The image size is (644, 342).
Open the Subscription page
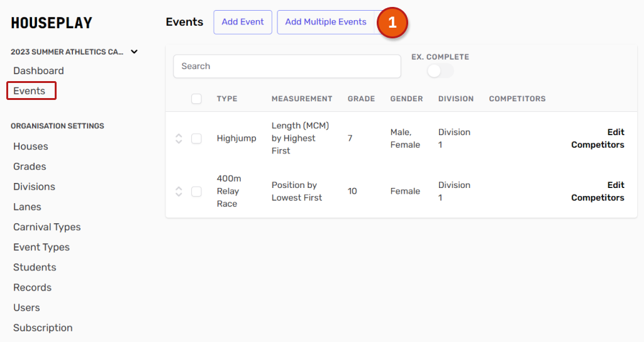43,328
